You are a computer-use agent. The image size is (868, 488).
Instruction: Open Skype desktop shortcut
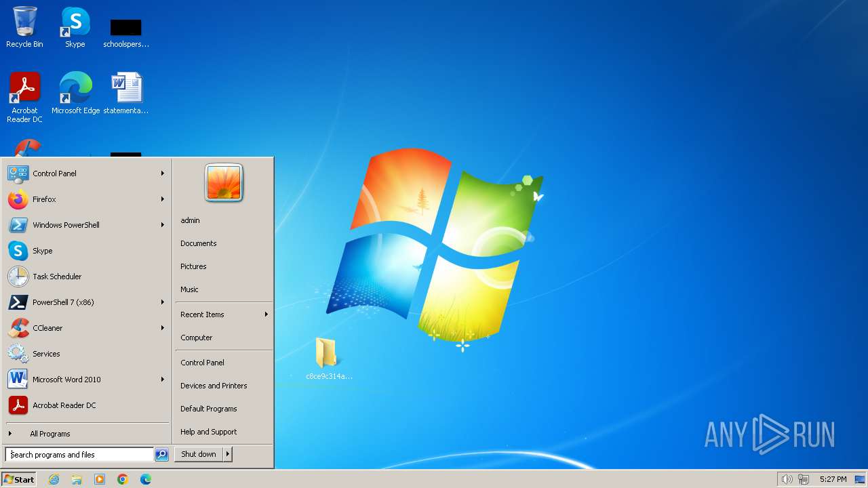(x=75, y=27)
